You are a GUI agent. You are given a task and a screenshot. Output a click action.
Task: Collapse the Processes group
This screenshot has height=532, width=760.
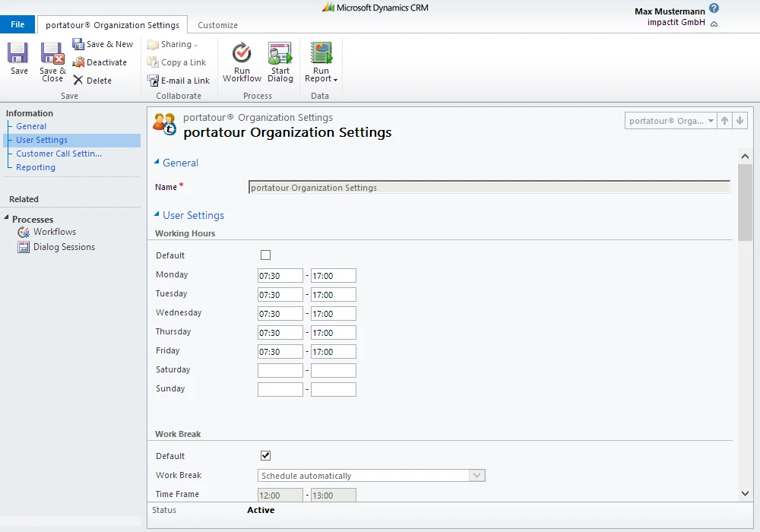pos(6,217)
